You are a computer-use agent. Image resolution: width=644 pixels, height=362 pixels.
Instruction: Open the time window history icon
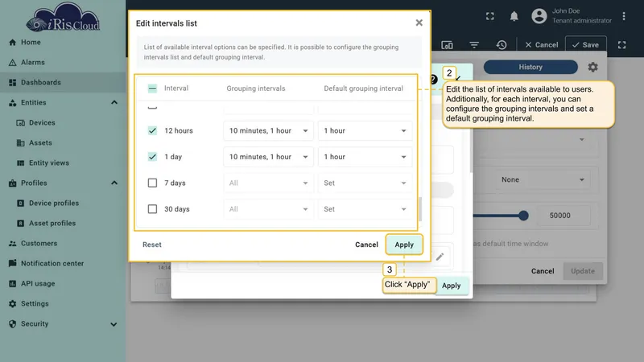coord(501,45)
